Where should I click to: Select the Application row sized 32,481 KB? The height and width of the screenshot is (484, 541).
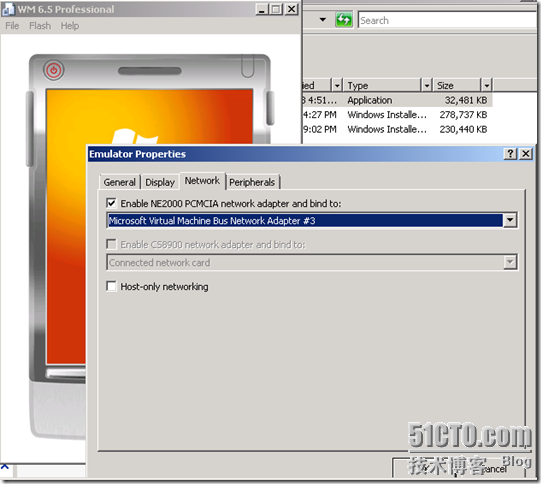tap(397, 100)
